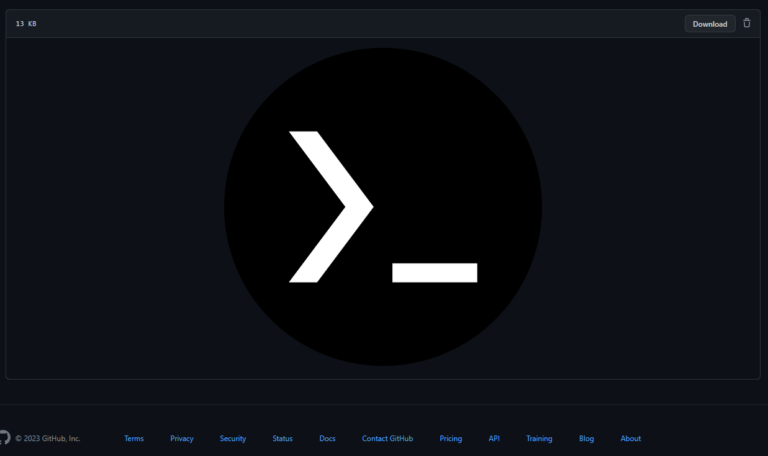
Task: Click the Download button
Action: click(x=710, y=24)
